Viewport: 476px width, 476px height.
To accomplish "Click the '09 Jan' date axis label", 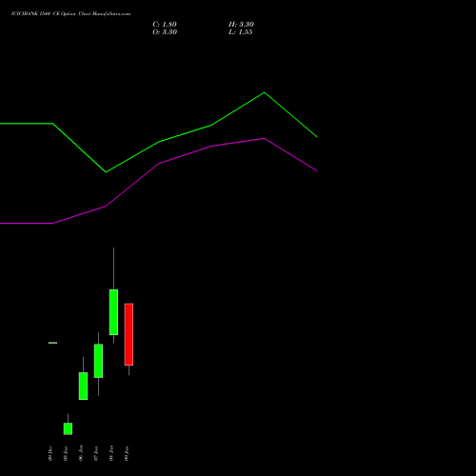I will [x=127, y=453].
